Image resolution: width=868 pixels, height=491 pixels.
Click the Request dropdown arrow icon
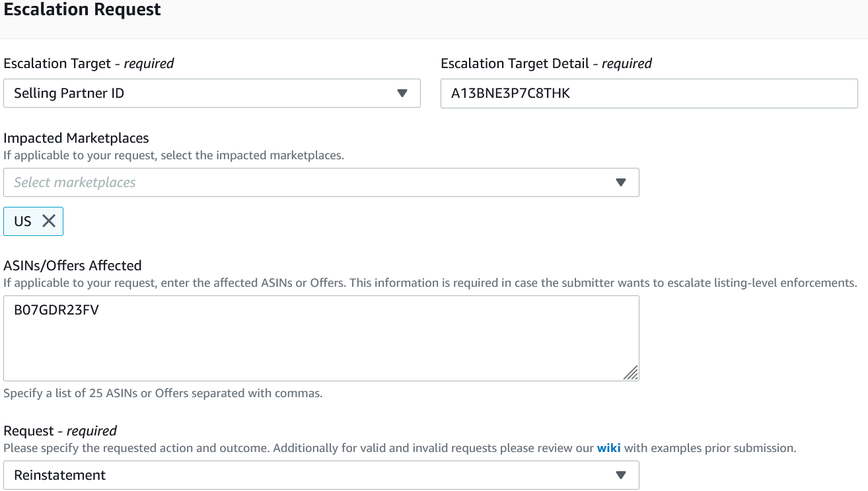620,475
